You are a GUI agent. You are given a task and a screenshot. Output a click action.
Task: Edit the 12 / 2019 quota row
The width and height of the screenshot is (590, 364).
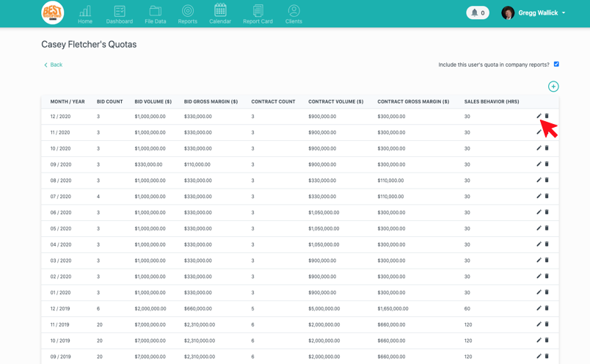(539, 308)
